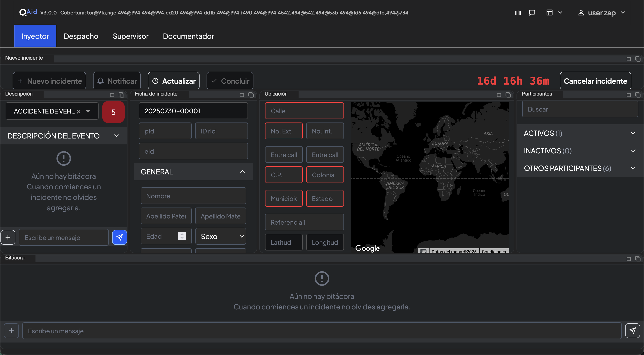This screenshot has height=355, width=644.
Task: Click the C.P. input field
Action: coord(284,175)
